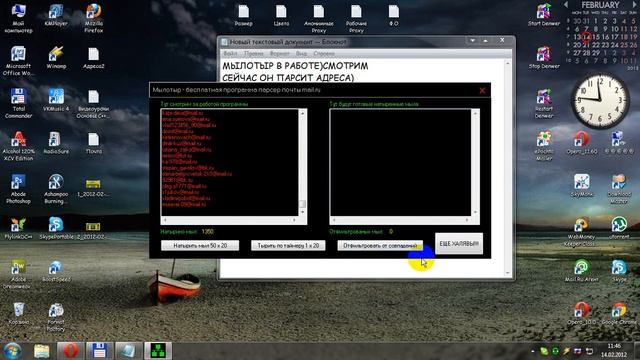Image resolution: width=640 pixels, height=360 pixels.
Task: Select Mail.Ru Агент desktop icon
Action: point(581,271)
